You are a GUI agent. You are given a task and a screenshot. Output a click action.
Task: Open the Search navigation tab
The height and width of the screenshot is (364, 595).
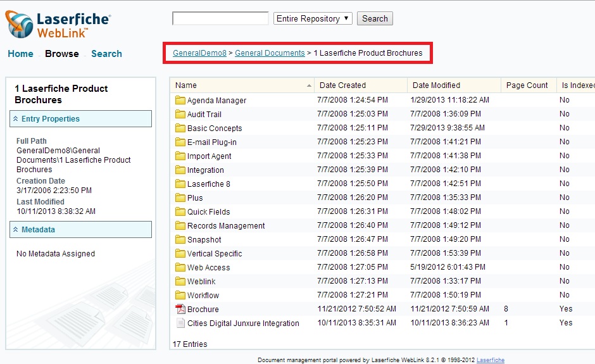click(106, 54)
